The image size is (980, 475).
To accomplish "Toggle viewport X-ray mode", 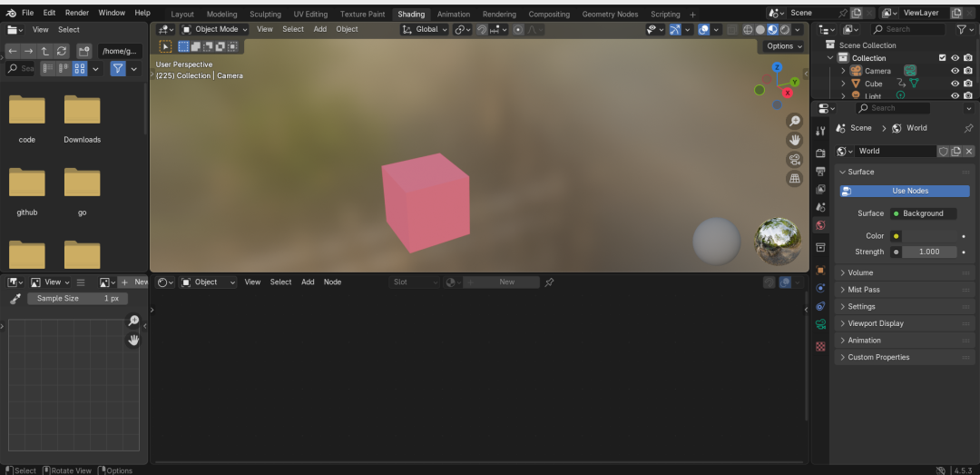I will click(732, 29).
